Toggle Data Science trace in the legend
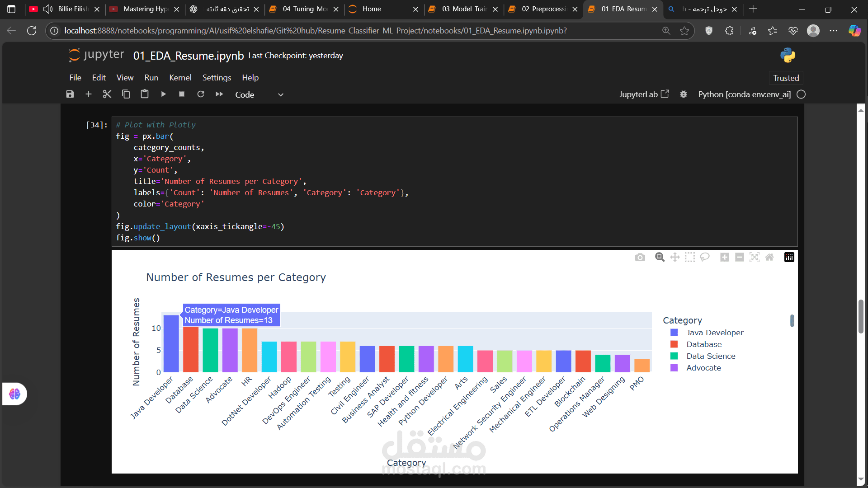868x488 pixels. [711, 356]
